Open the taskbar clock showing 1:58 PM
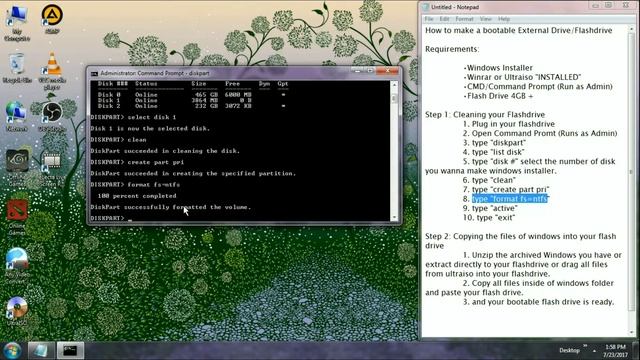 (616, 351)
